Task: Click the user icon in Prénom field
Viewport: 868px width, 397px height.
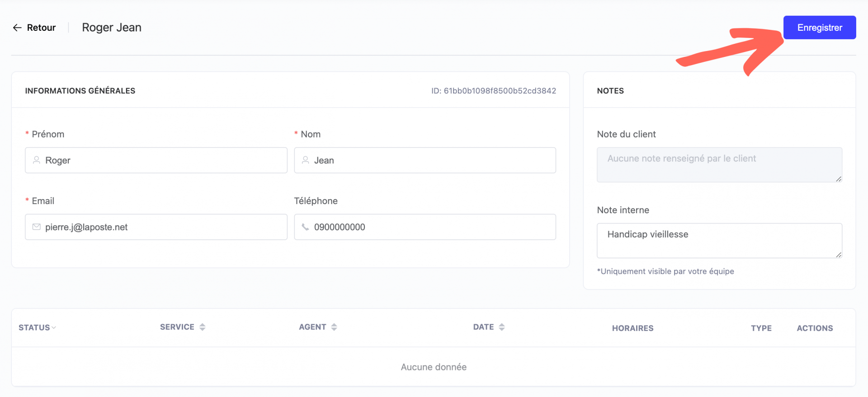Action: pos(37,160)
